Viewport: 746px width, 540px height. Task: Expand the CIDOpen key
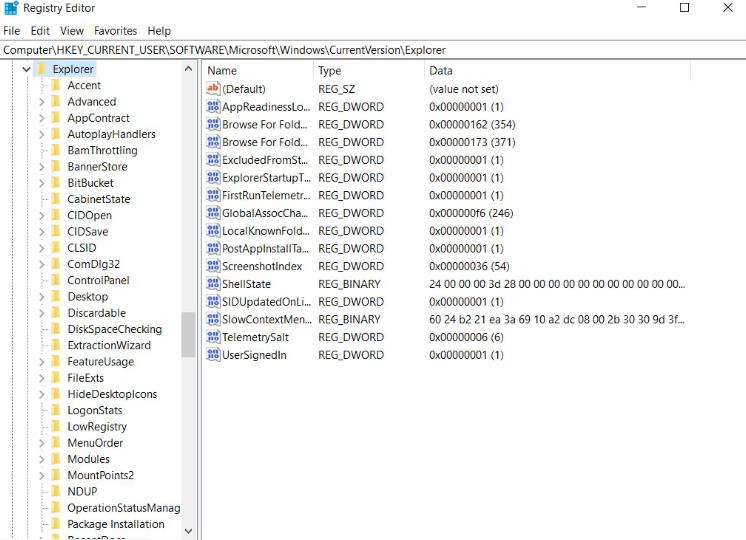[x=41, y=216]
